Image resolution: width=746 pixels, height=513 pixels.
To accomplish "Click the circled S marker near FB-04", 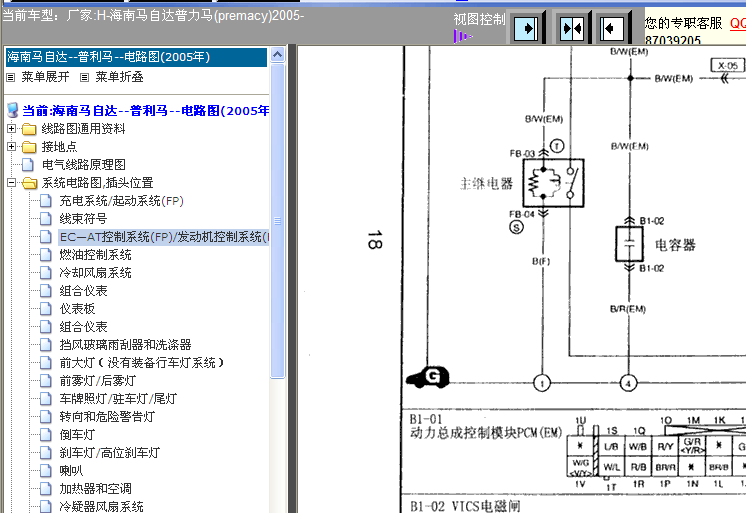I will pos(516,227).
